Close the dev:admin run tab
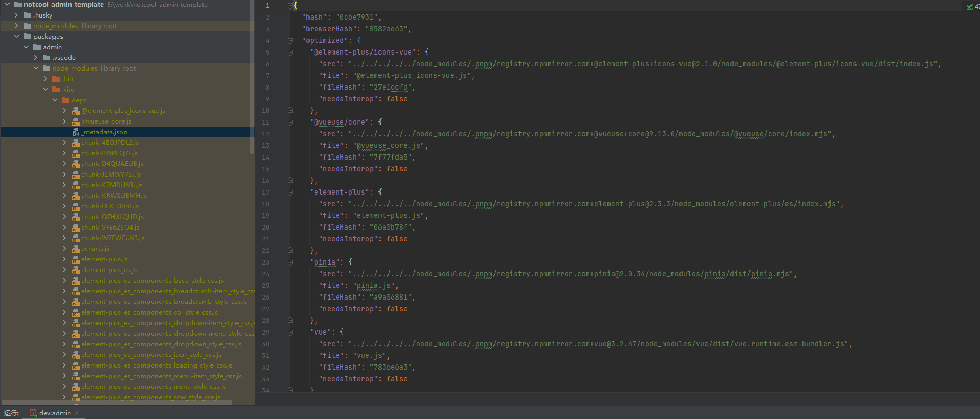Viewport: 980px width, 419px height. click(77, 413)
